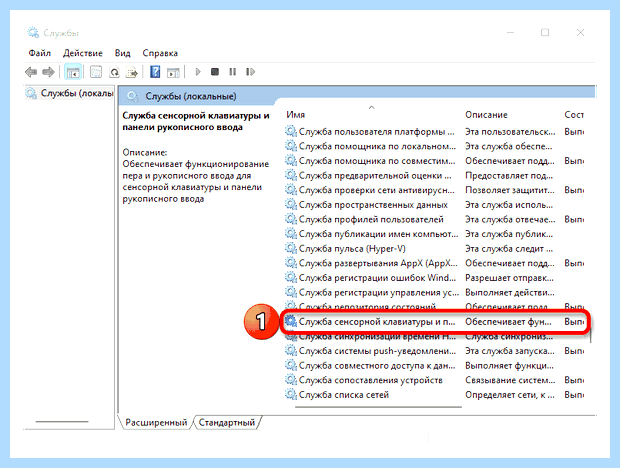Click the Forward arrow toolbar icon
The height and width of the screenshot is (468, 620).
tap(48, 72)
